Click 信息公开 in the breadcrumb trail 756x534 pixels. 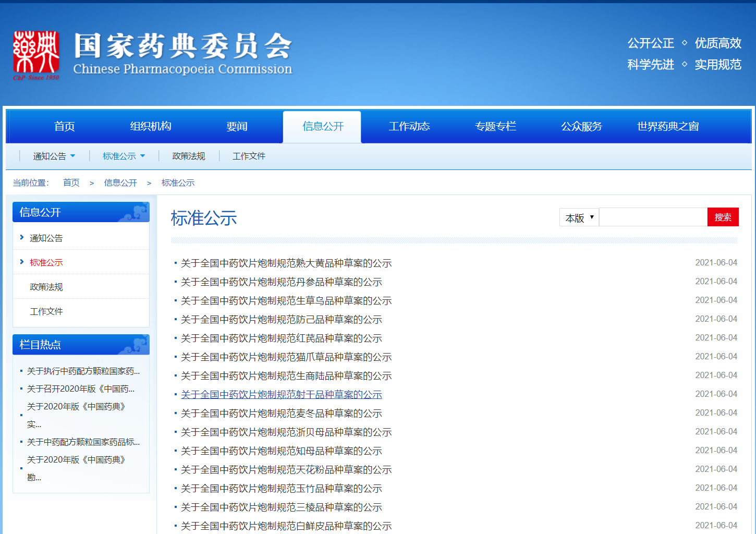(120, 183)
